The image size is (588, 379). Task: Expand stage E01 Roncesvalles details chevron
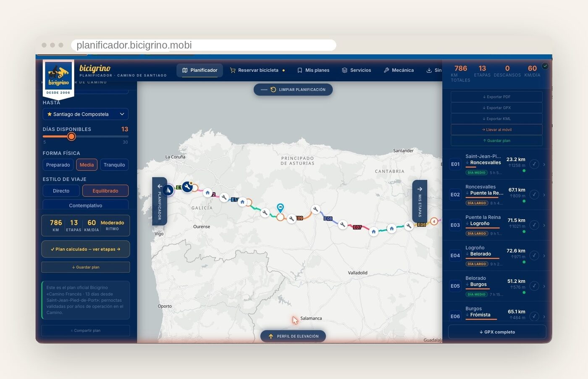coord(544,164)
